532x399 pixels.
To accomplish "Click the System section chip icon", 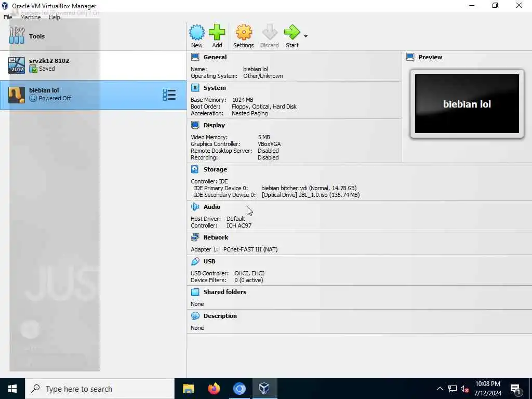I will click(195, 87).
